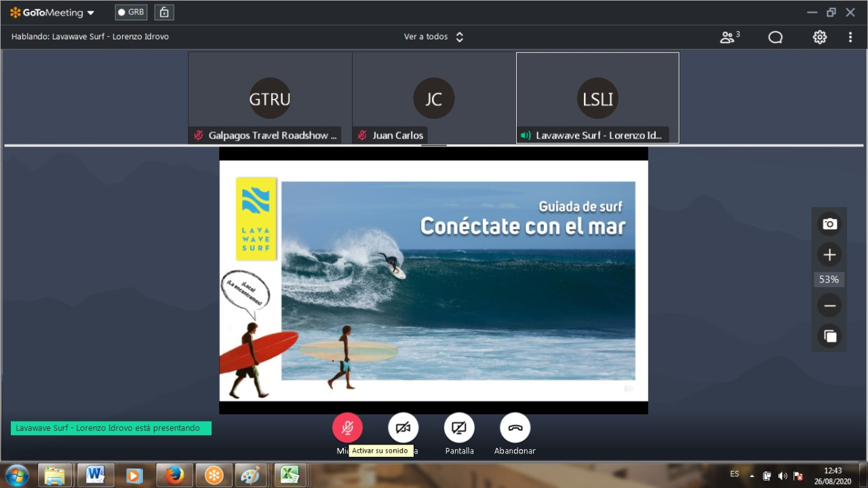Open the chat bubble icon
868x488 pixels.
coord(775,37)
